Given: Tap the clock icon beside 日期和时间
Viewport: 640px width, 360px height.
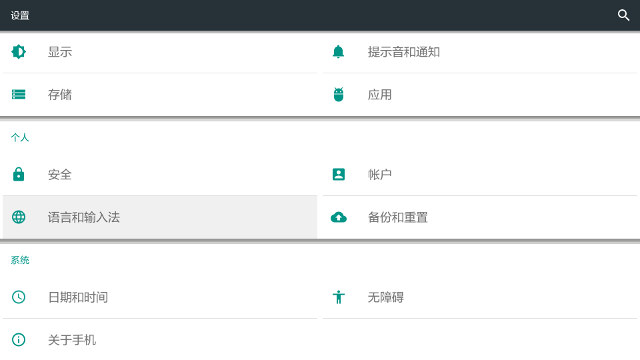Looking at the screenshot, I should click(x=18, y=297).
